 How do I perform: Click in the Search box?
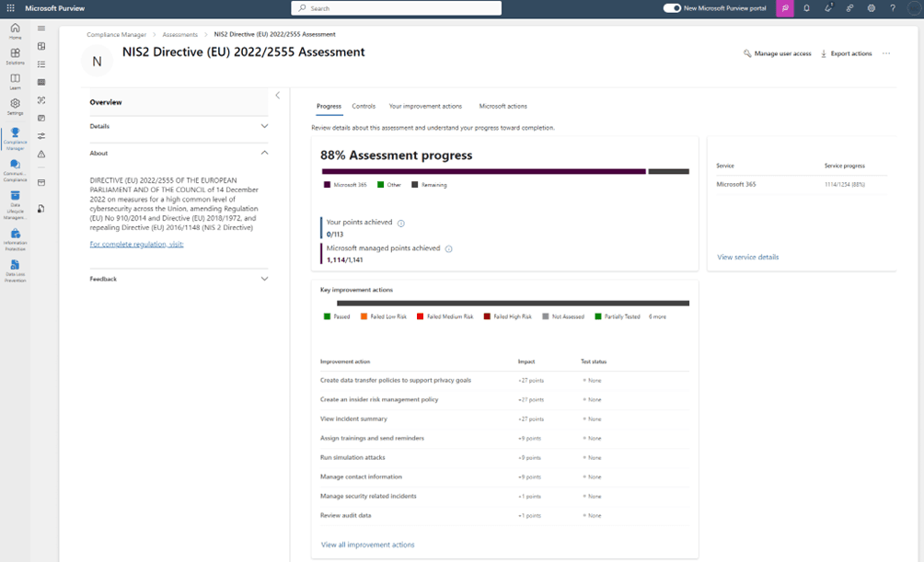pyautogui.click(x=396, y=8)
